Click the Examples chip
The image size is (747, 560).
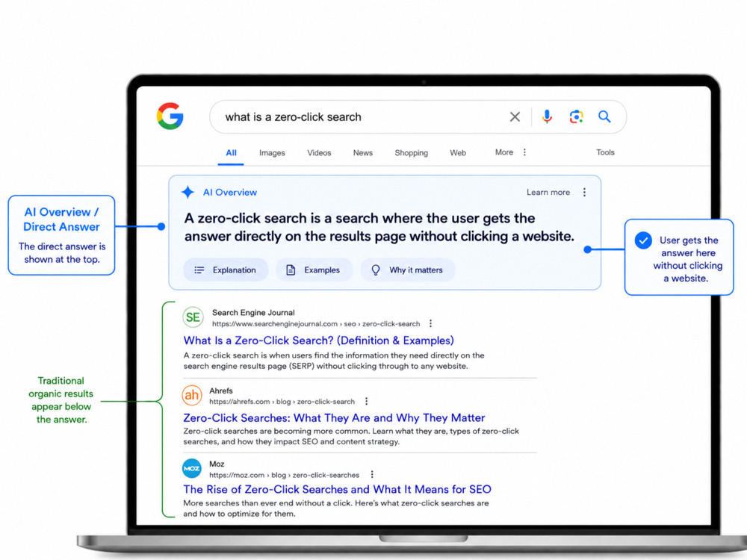(x=314, y=270)
